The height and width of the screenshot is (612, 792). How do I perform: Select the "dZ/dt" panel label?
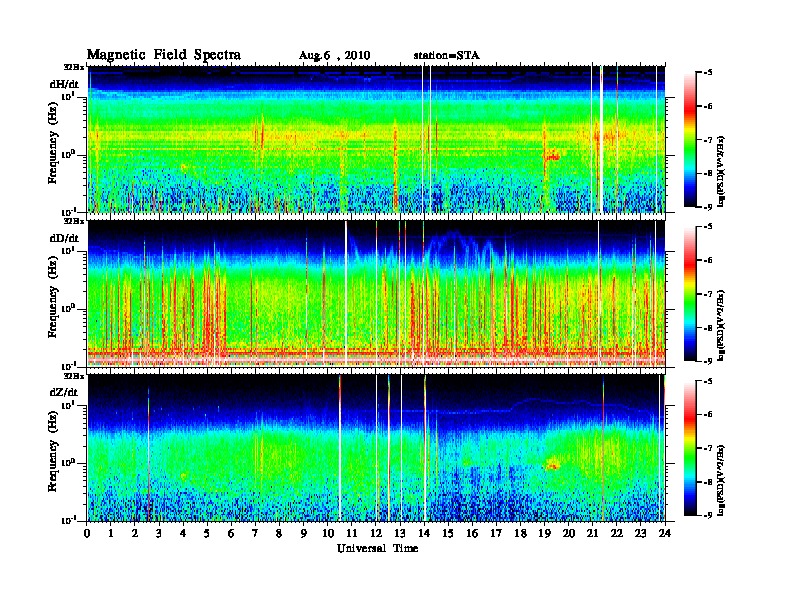[x=64, y=392]
